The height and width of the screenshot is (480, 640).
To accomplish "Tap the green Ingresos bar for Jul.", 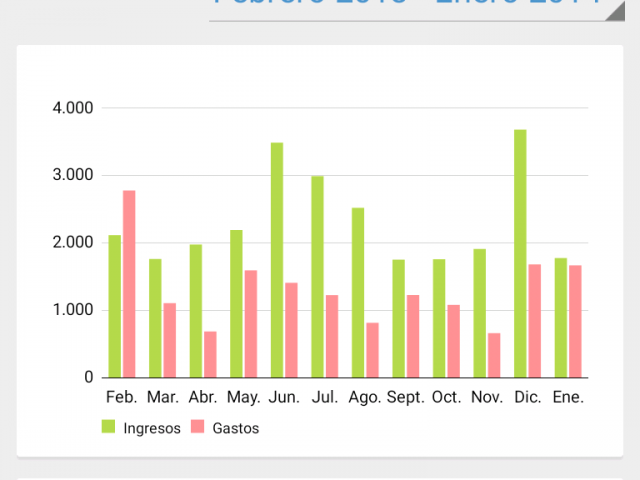I will pyautogui.click(x=317, y=277).
